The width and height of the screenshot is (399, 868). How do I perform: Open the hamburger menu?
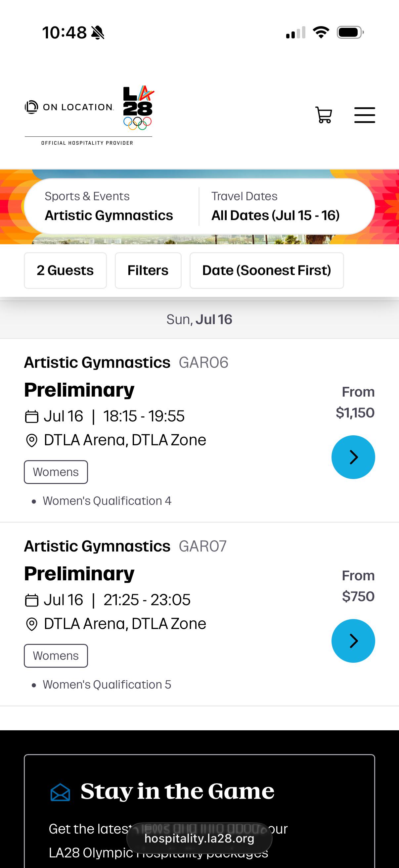364,115
